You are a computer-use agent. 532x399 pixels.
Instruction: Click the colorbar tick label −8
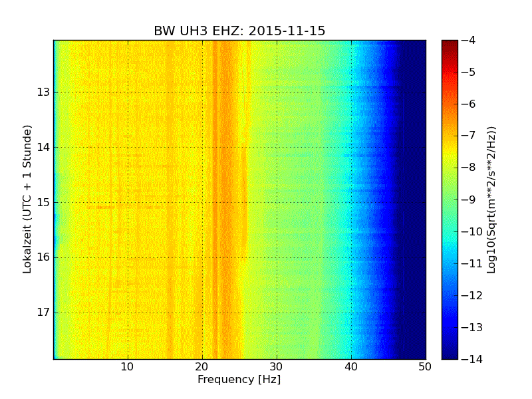pyautogui.click(x=469, y=168)
